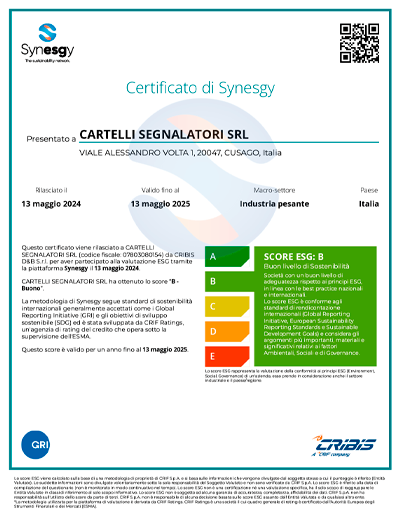The width and height of the screenshot is (400, 518).
Task: Click the Industria pesante sector value
Action: [x=274, y=204]
